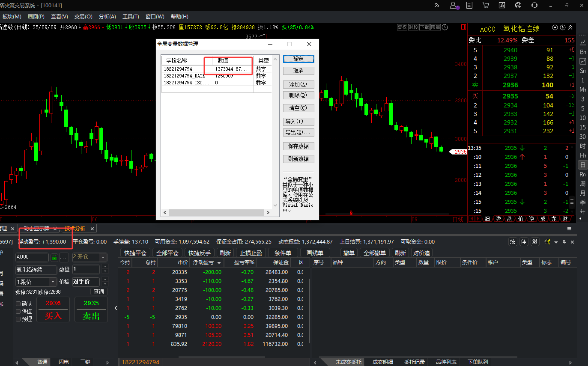Click the 添加(A) button

[x=298, y=84]
